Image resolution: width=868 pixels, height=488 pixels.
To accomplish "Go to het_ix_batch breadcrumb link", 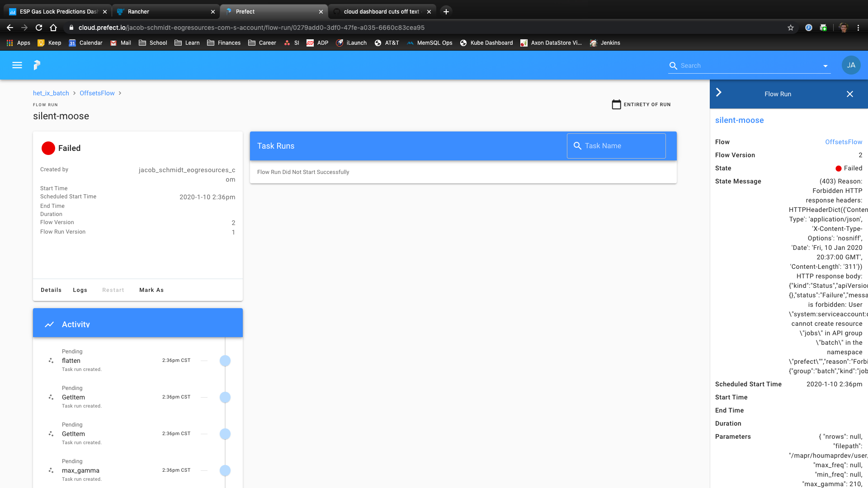I will (x=51, y=93).
